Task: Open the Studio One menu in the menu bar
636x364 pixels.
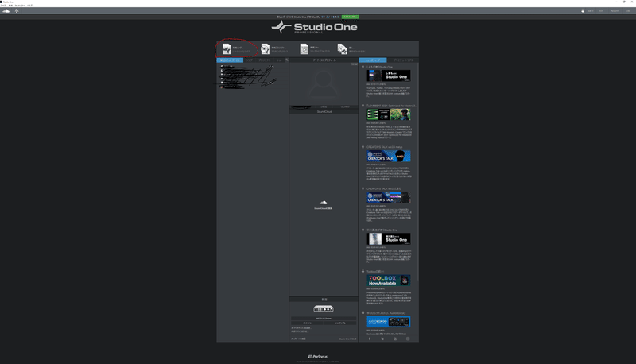Action: [20, 6]
